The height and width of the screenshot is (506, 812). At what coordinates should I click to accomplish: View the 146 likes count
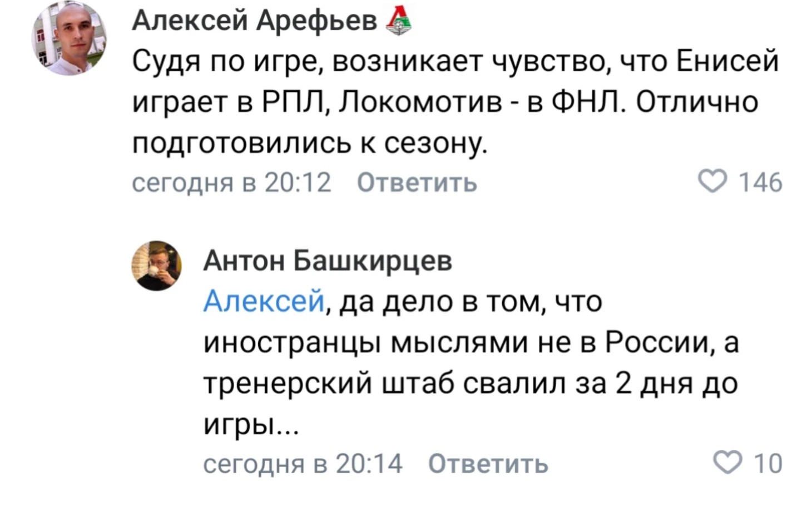pos(760,183)
